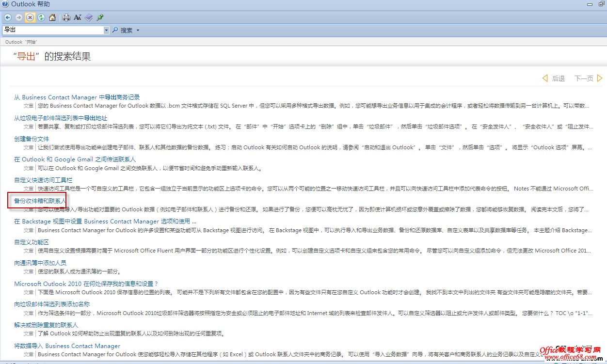Change font size with AA icon
The width and height of the screenshot is (607, 364).
(78, 17)
